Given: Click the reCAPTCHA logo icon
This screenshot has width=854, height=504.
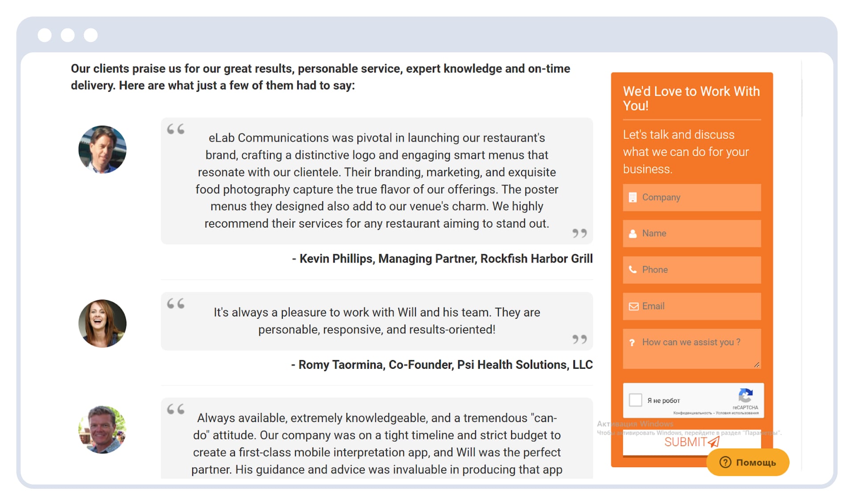Looking at the screenshot, I should (x=745, y=395).
